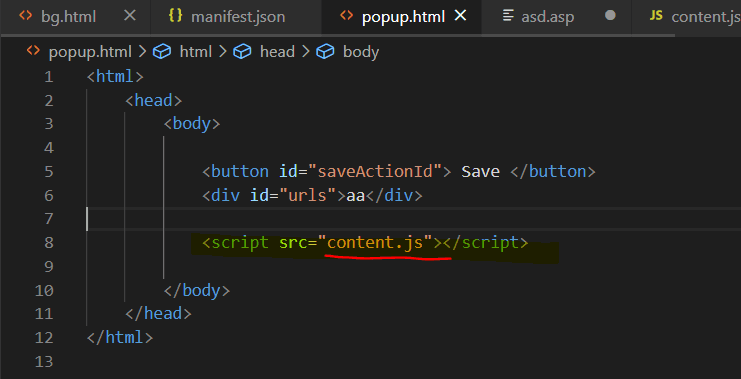Image resolution: width=741 pixels, height=379 pixels.
Task: Click the HTML file icon on bg.html tab
Action: [x=26, y=16]
